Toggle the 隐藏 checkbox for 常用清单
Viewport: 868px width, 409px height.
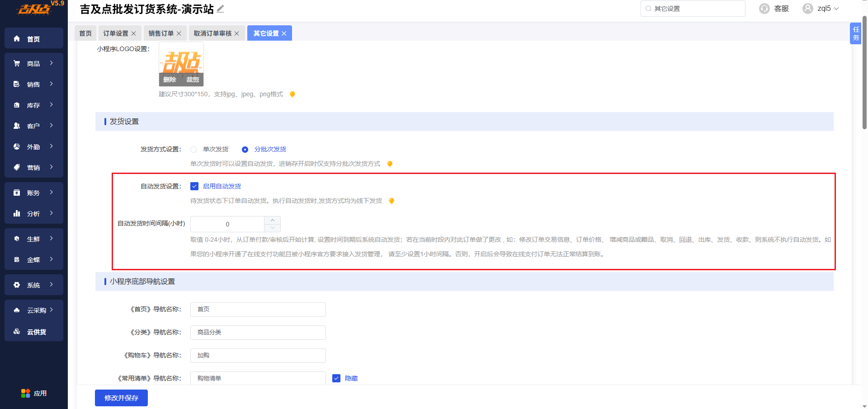click(336, 378)
